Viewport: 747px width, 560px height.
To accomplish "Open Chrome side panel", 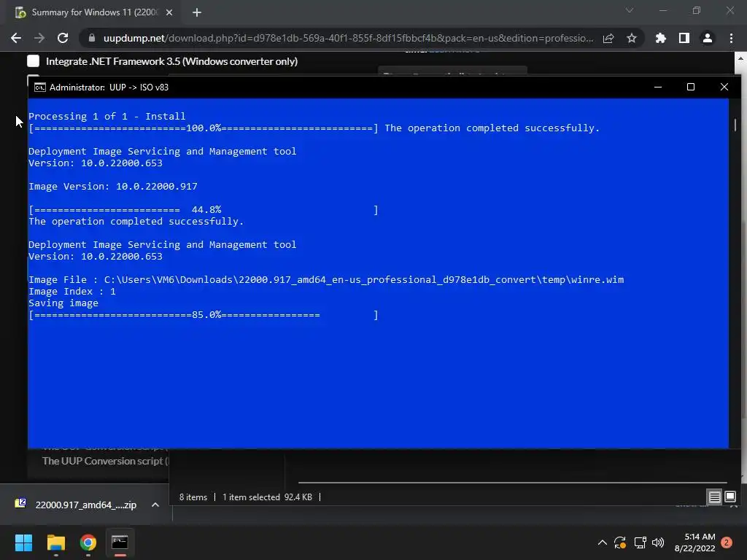I will [684, 38].
